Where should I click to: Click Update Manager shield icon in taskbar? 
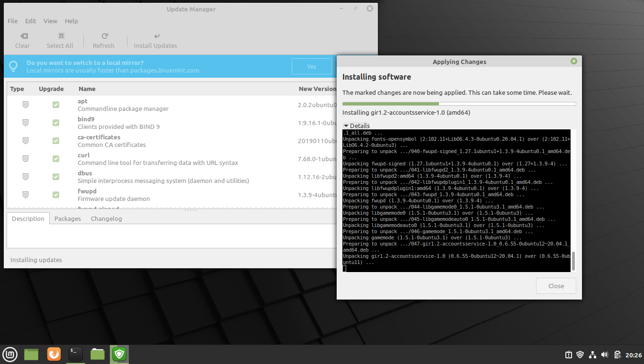119,354
